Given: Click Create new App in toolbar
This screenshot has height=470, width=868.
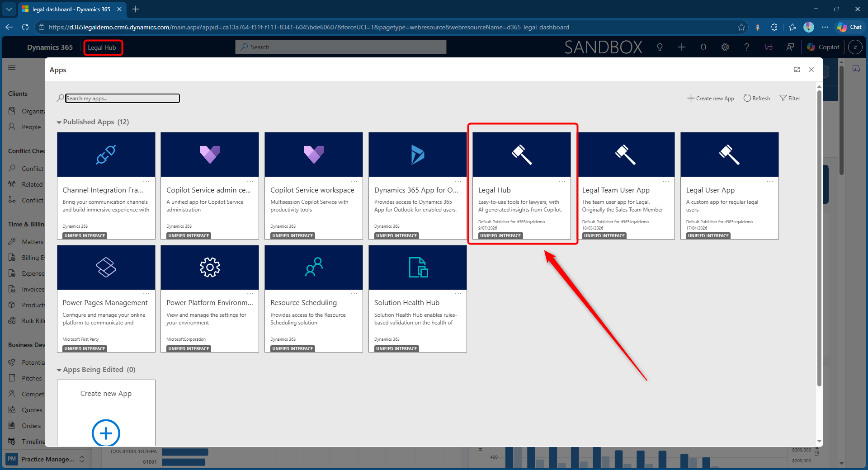Looking at the screenshot, I should (711, 98).
